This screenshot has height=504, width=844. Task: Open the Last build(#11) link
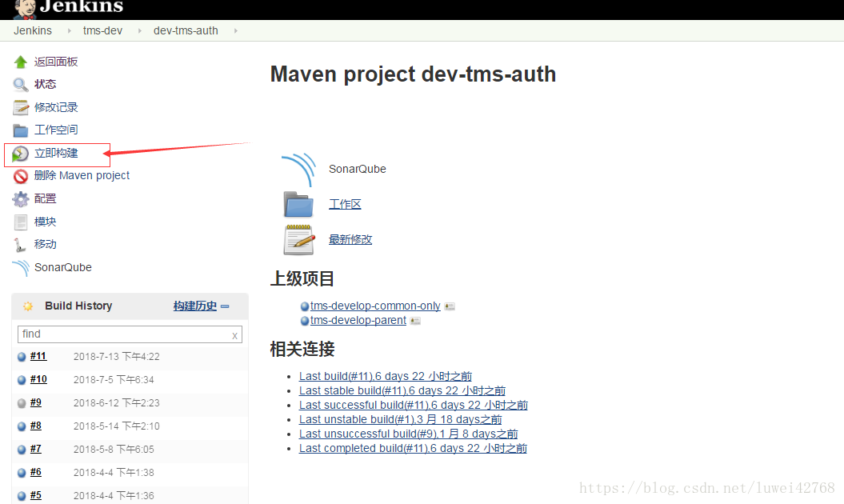click(x=386, y=376)
